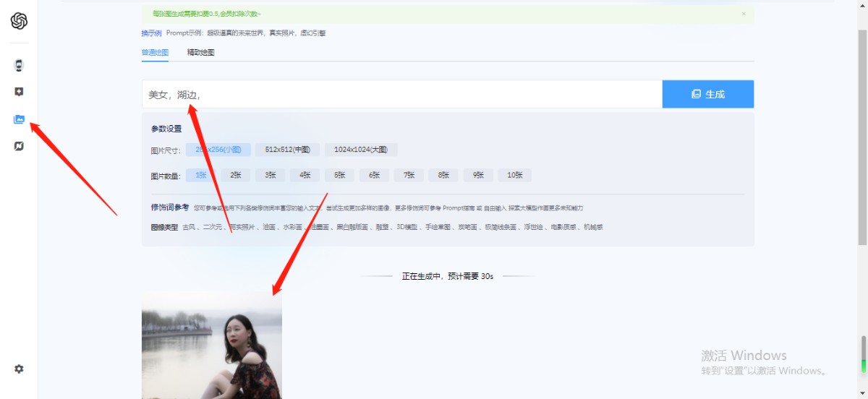Screen dimensions: 868x399
Task: Choose image quantity 2张
Action: [236, 175]
